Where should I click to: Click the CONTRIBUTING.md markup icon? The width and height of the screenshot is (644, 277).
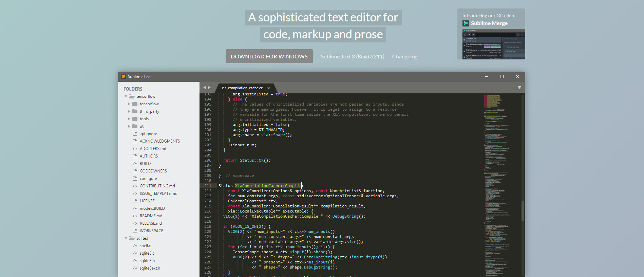(135, 186)
